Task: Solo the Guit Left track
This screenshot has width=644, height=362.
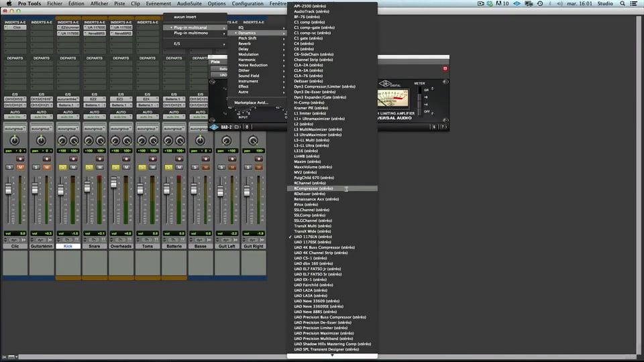Action: 222,167
